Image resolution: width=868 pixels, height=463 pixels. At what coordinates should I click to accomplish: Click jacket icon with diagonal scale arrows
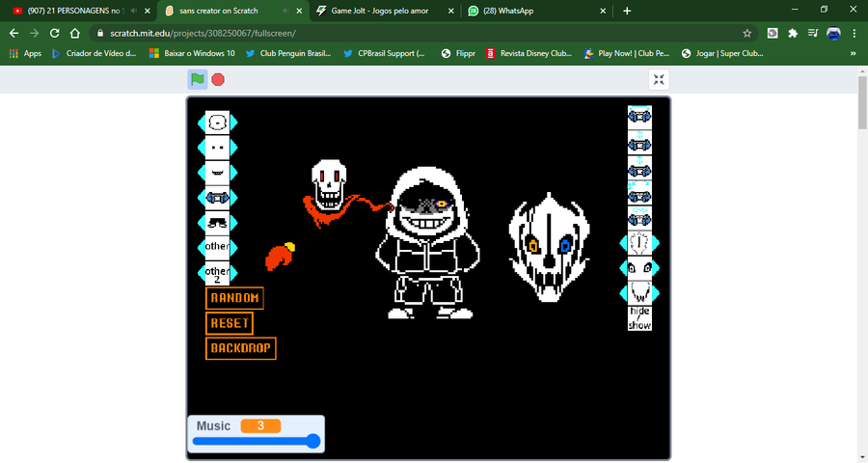[639, 193]
